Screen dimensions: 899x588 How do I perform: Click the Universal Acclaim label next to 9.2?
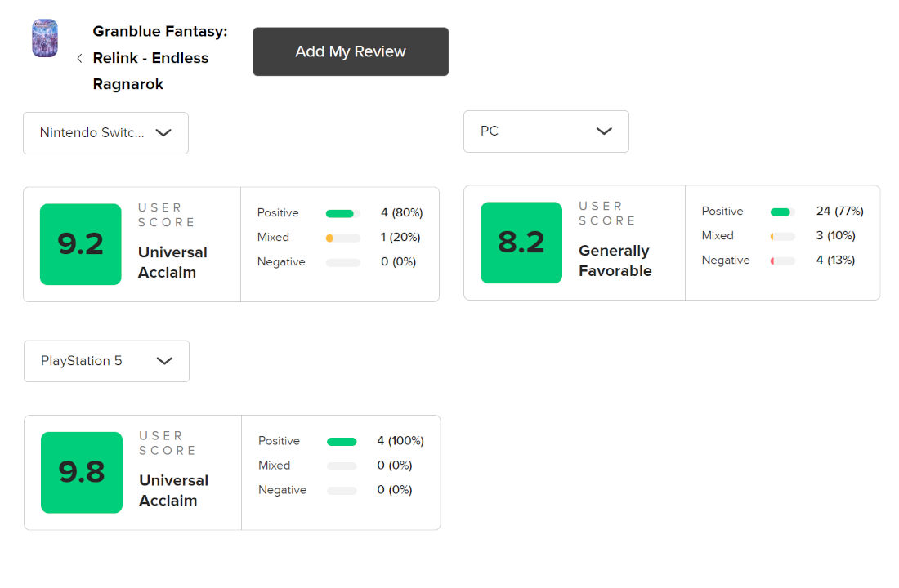pyautogui.click(x=172, y=262)
